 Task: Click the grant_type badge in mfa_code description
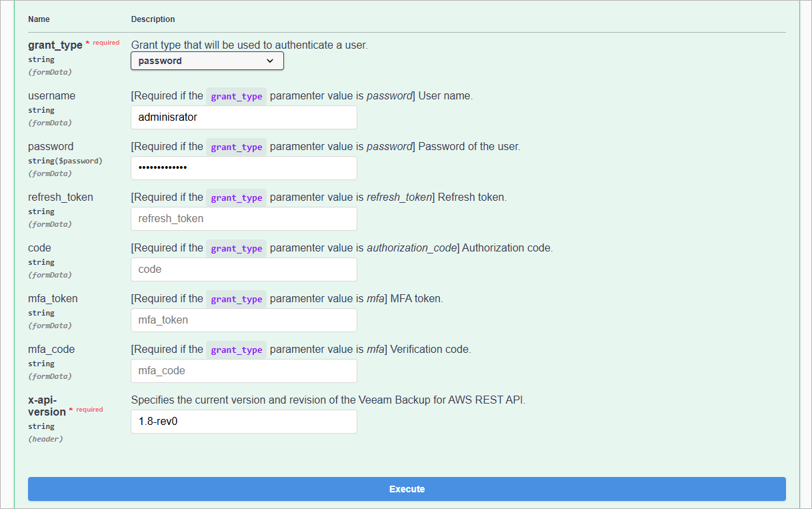coord(236,350)
